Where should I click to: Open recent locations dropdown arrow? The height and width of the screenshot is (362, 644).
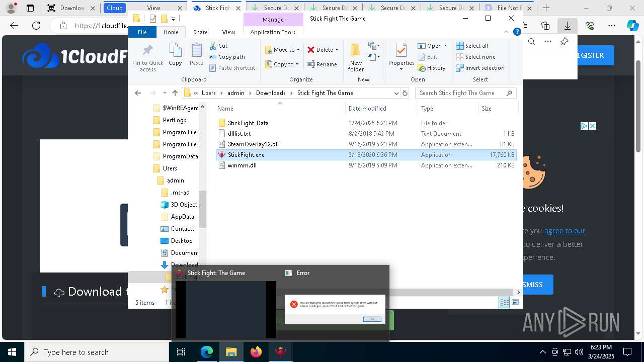pyautogui.click(x=165, y=93)
